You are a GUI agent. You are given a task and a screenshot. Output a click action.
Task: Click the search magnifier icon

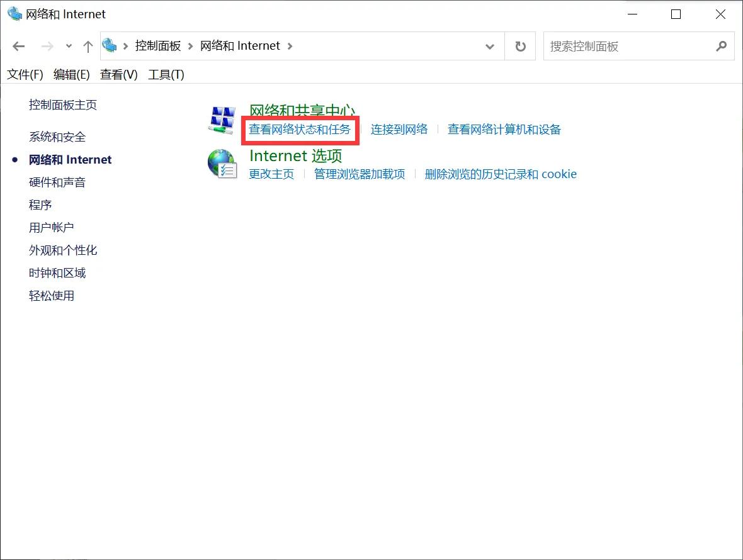[722, 47]
